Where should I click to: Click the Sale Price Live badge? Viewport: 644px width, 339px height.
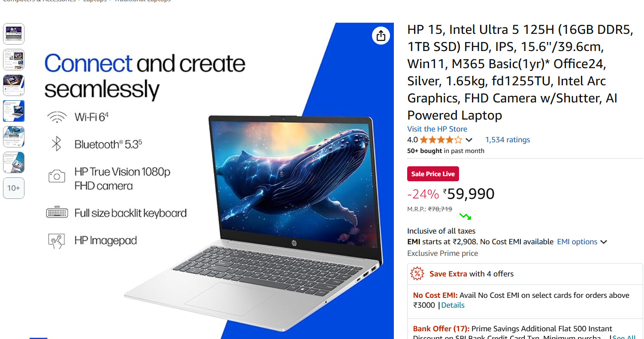433,174
